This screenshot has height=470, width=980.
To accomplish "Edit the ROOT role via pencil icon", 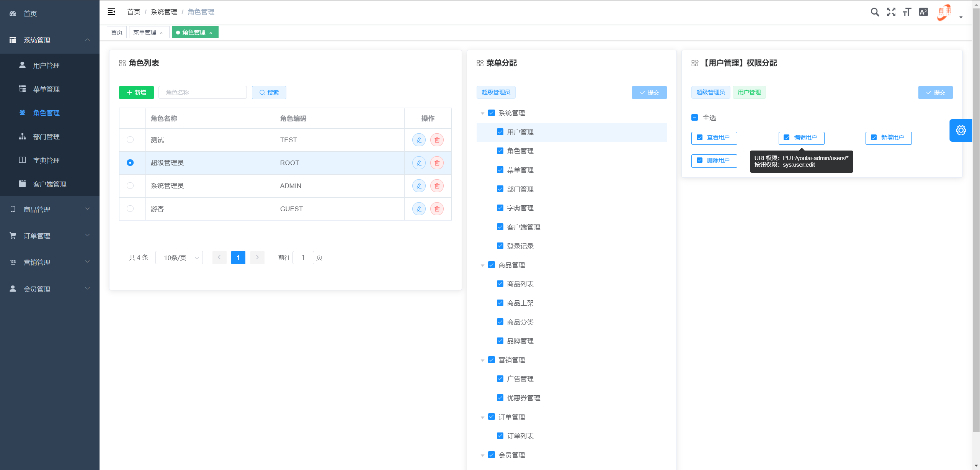I will (419, 162).
